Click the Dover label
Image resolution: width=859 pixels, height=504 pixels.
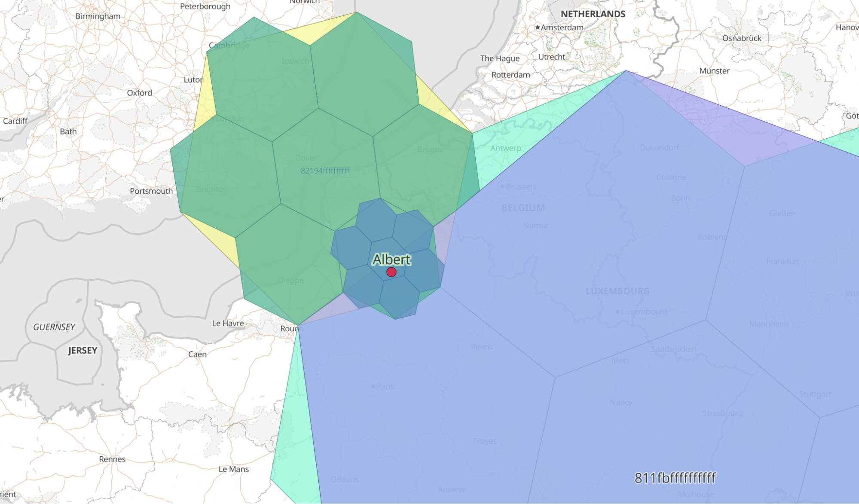[x=306, y=158]
